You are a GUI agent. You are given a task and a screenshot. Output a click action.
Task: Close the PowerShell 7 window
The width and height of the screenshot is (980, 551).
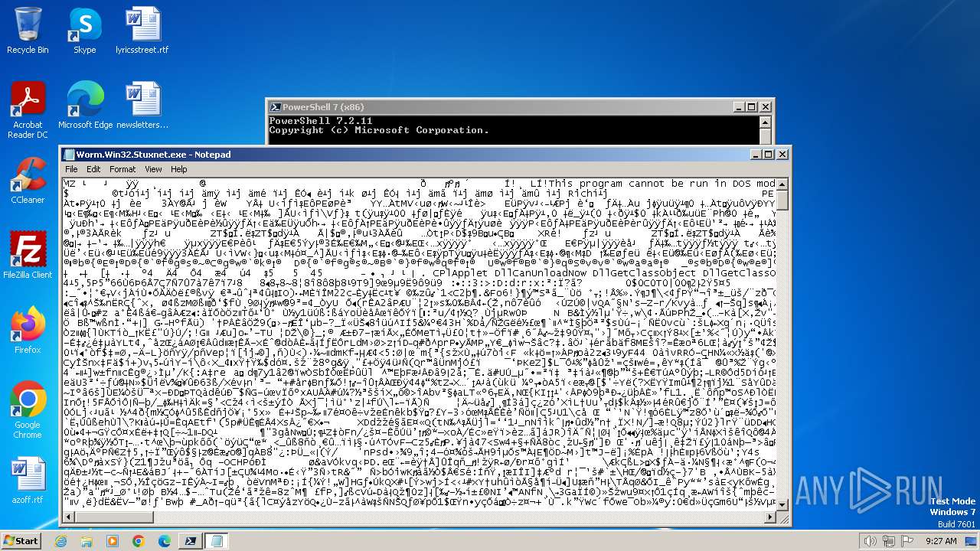click(766, 107)
